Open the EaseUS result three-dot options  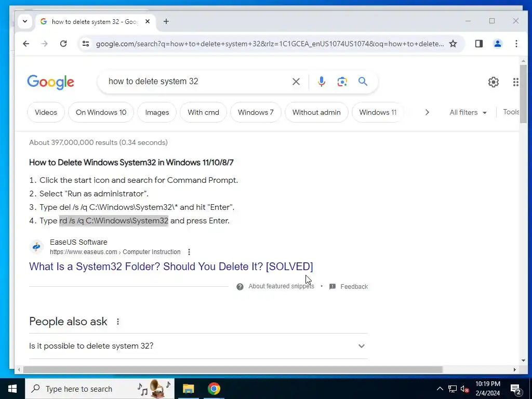189,252
